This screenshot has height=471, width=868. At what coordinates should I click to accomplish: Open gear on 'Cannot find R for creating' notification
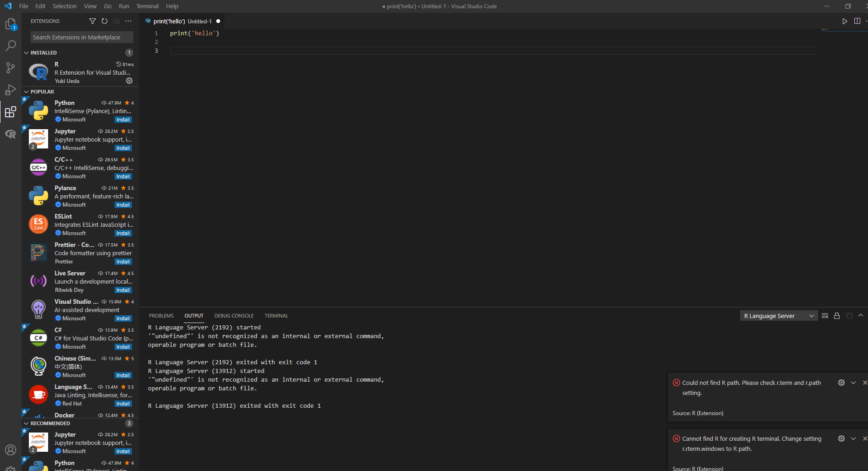pos(841,438)
